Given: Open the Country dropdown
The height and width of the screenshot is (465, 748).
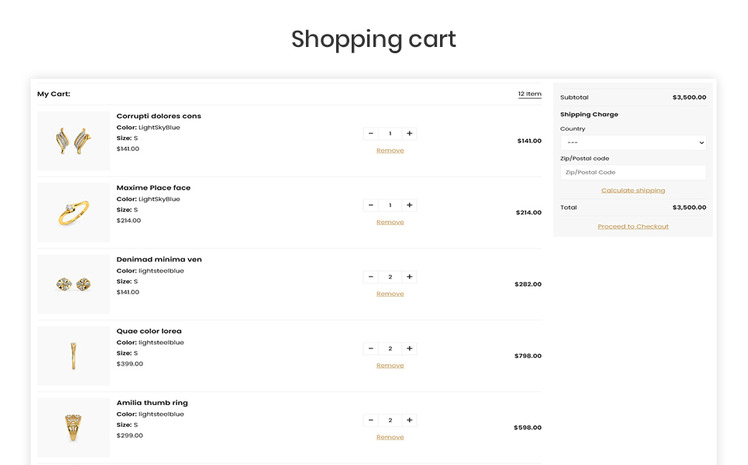Looking at the screenshot, I should [x=633, y=143].
